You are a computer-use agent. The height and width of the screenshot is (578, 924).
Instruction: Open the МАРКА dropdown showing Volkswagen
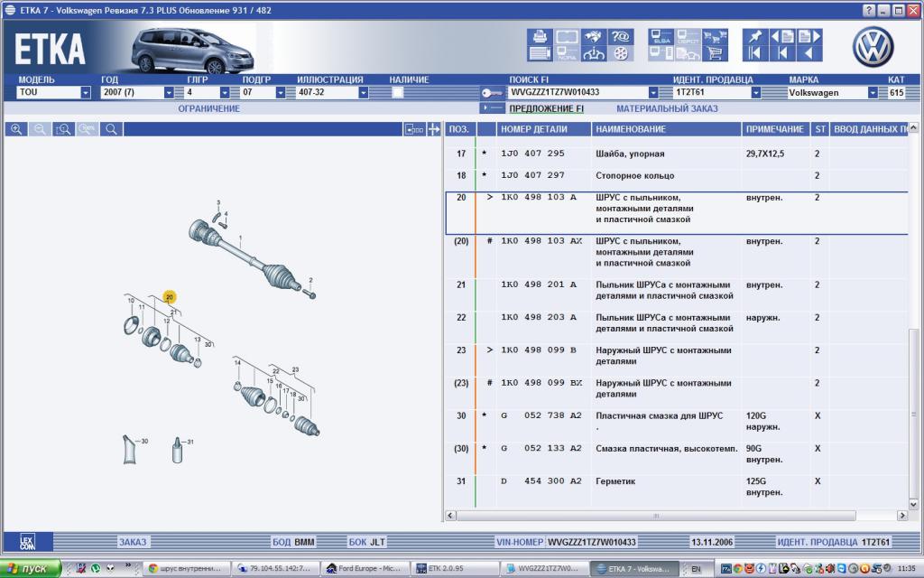pyautogui.click(x=873, y=93)
